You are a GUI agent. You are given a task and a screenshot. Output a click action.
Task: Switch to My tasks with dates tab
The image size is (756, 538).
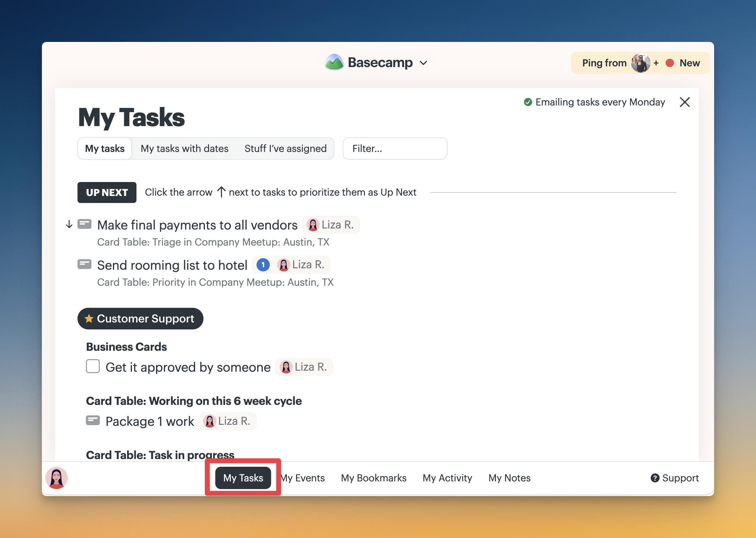pos(185,148)
